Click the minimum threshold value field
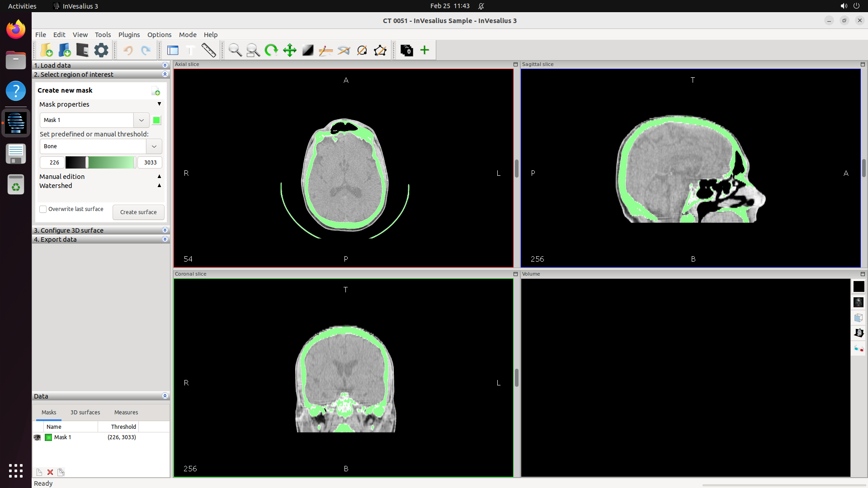Image resolution: width=868 pixels, height=488 pixels. 52,163
